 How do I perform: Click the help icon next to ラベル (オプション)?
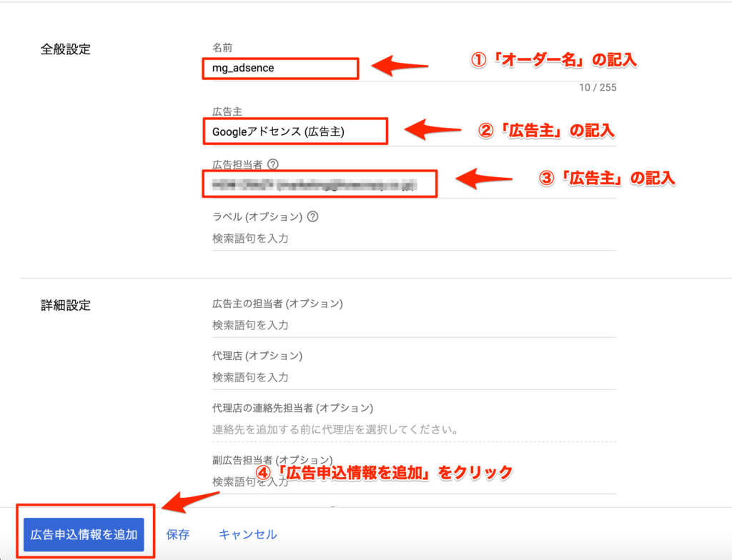313,216
